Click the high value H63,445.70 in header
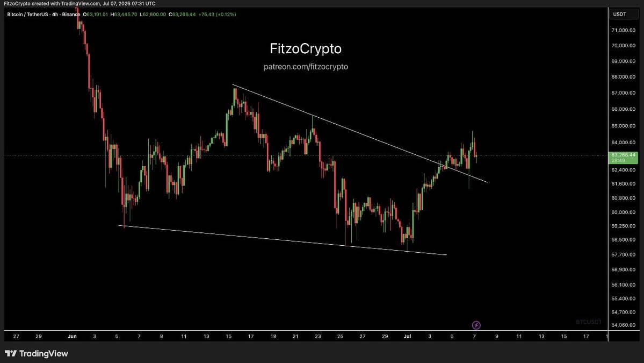The width and height of the screenshot is (644, 363). 124,15
